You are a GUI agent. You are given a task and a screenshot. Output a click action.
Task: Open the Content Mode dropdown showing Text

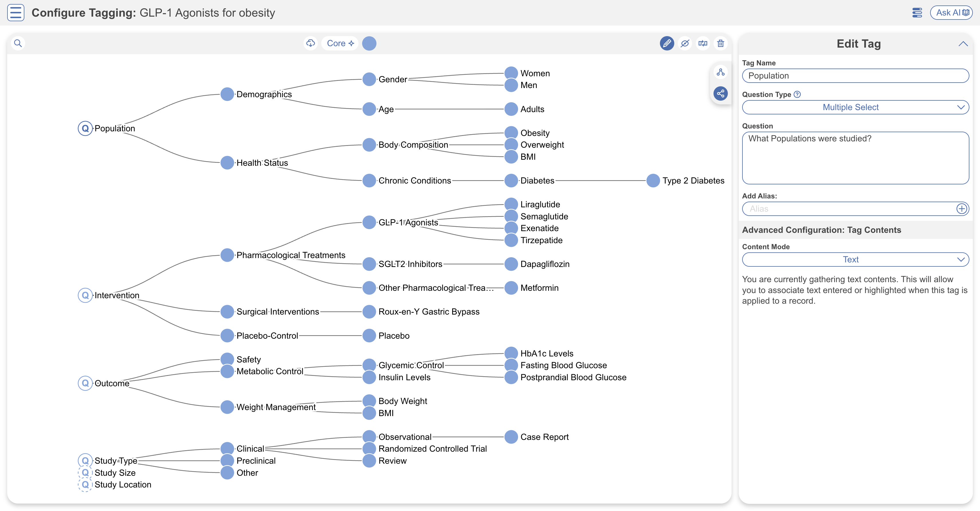pos(855,259)
